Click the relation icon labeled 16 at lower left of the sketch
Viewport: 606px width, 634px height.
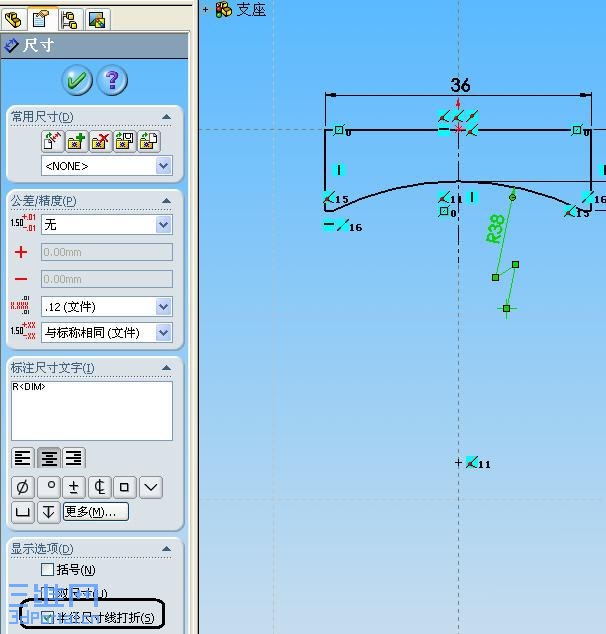pyautogui.click(x=343, y=225)
